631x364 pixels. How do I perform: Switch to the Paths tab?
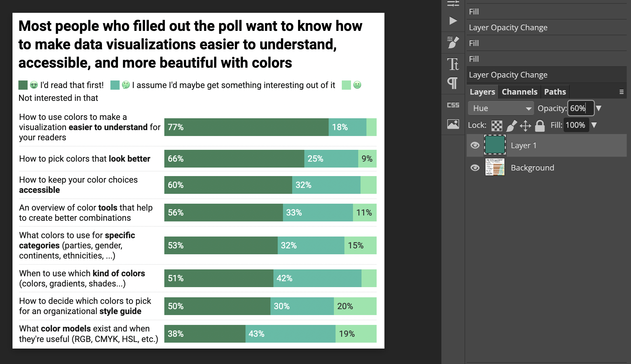tap(555, 92)
